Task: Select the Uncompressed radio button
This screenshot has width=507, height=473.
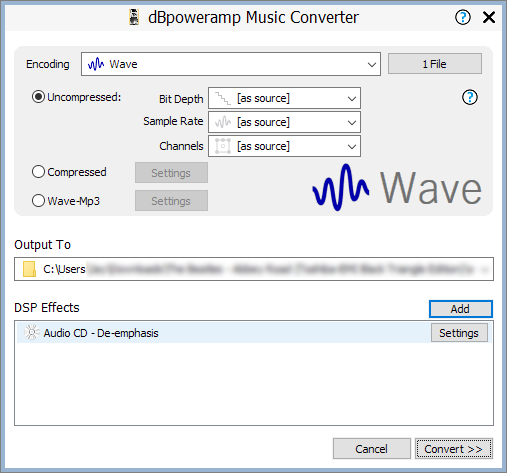Action: [38, 97]
